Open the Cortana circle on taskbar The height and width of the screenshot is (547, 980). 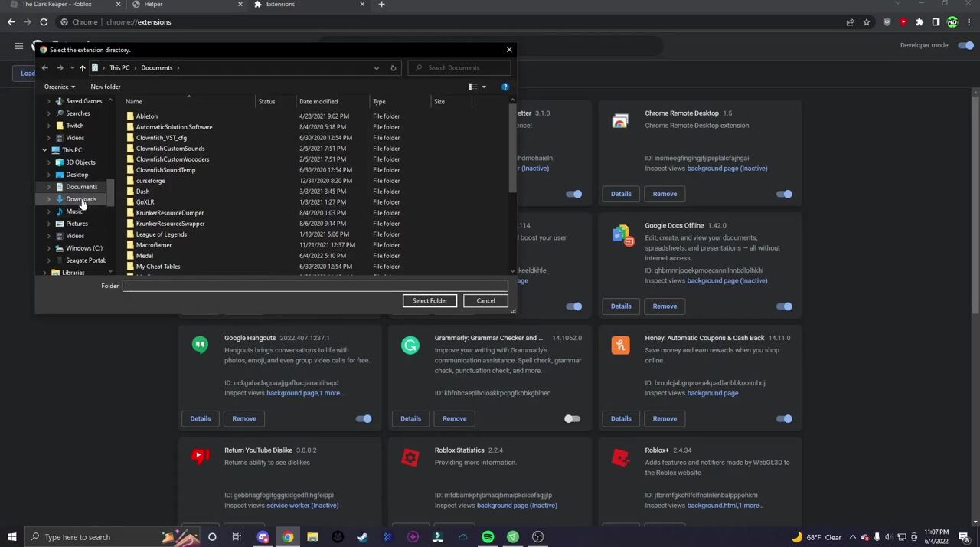[212, 537]
